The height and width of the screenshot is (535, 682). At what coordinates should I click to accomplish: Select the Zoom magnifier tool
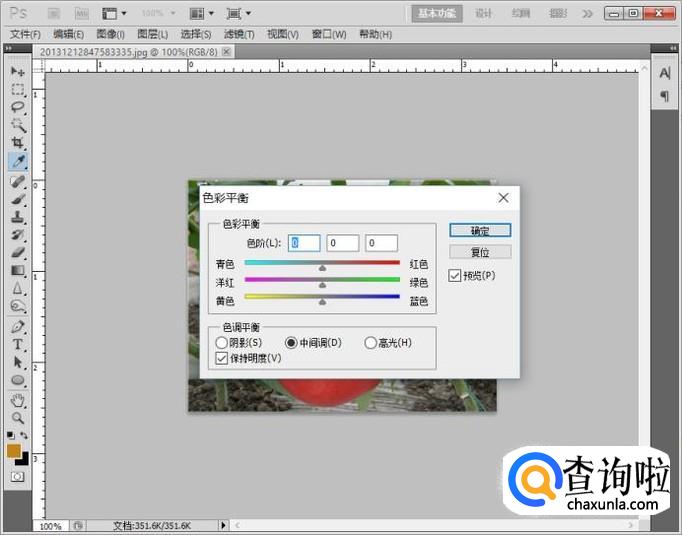click(x=18, y=418)
